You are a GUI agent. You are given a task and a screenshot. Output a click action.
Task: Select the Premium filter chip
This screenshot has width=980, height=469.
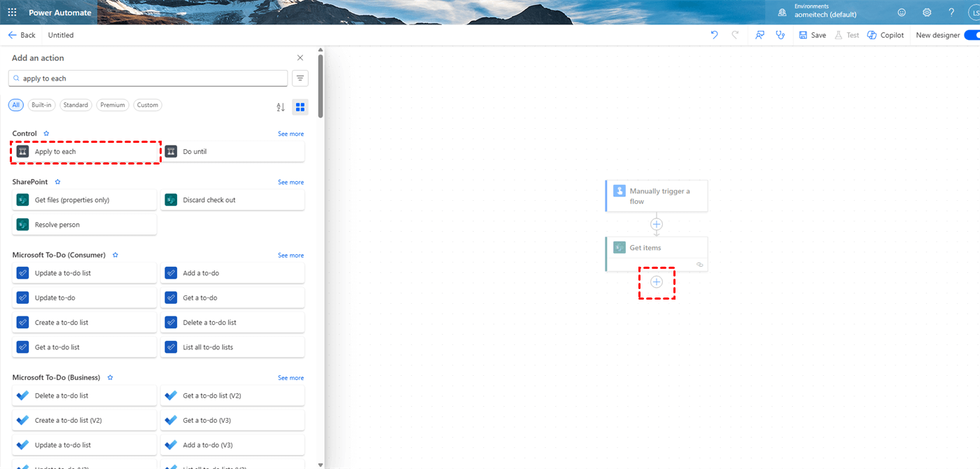coord(113,105)
